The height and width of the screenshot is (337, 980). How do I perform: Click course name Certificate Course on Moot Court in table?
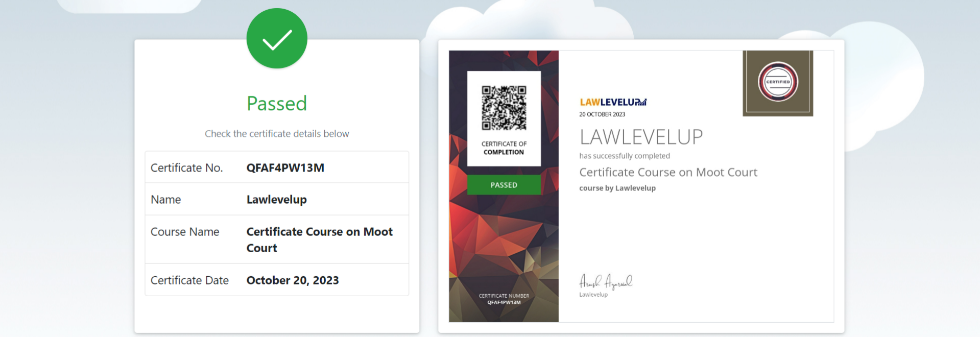click(x=320, y=240)
